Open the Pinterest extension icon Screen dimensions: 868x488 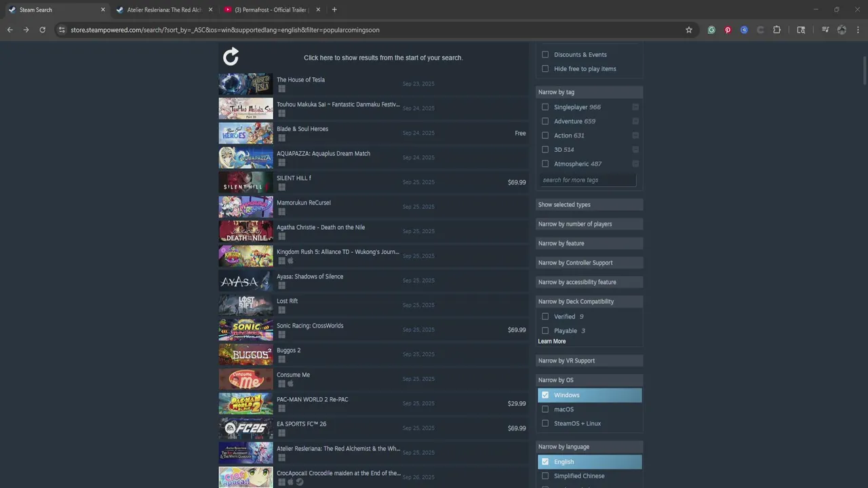click(728, 30)
